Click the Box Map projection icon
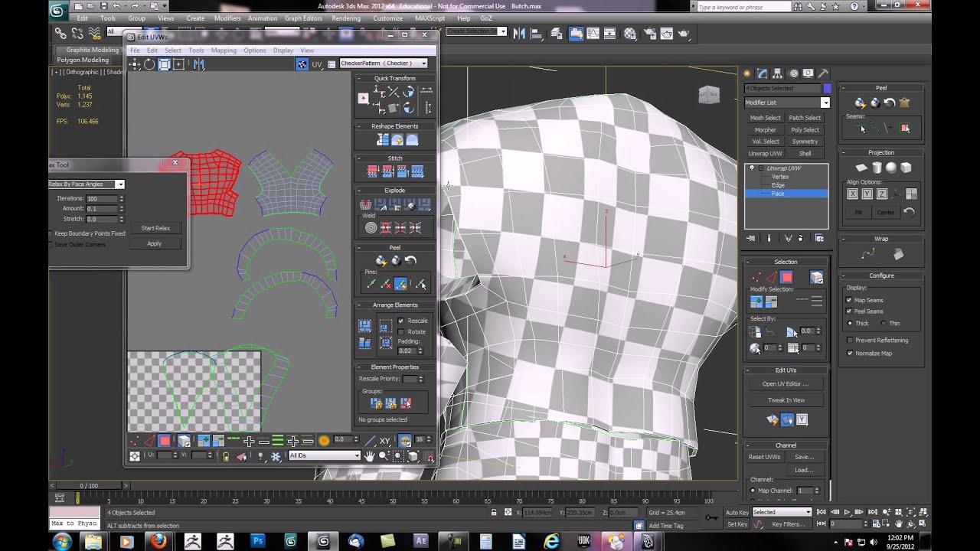Image resolution: width=980 pixels, height=551 pixels. pos(906,168)
